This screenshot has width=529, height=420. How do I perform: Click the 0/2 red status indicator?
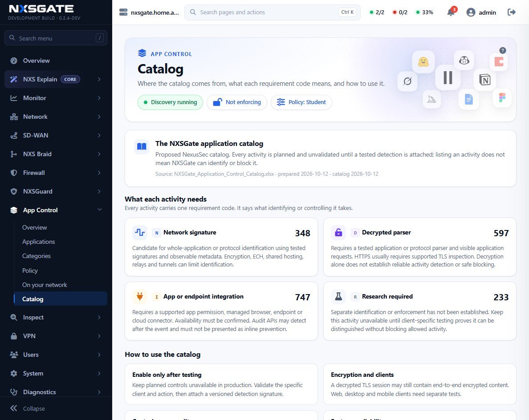pyautogui.click(x=400, y=12)
